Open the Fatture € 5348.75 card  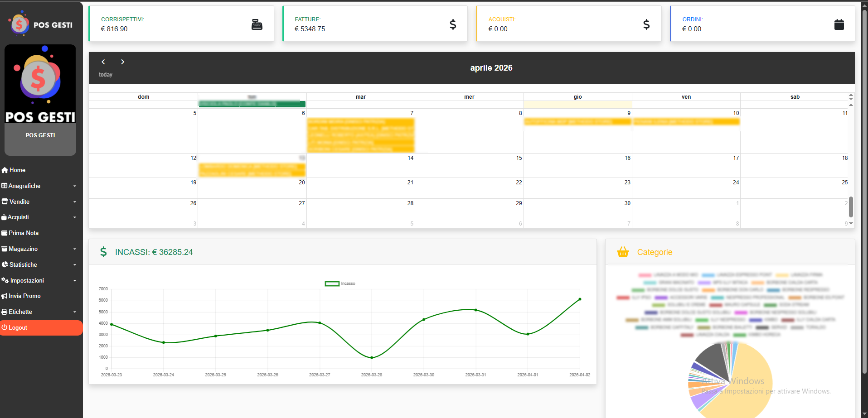(375, 24)
